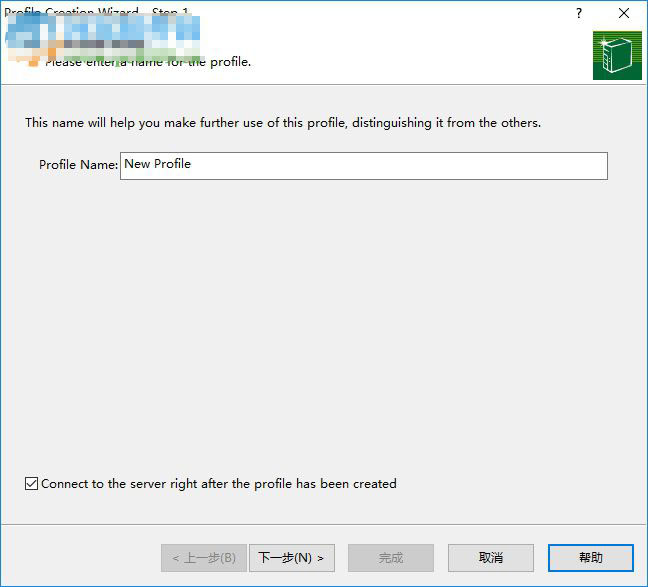Click the disabled 上一步(B) back button

[x=203, y=558]
